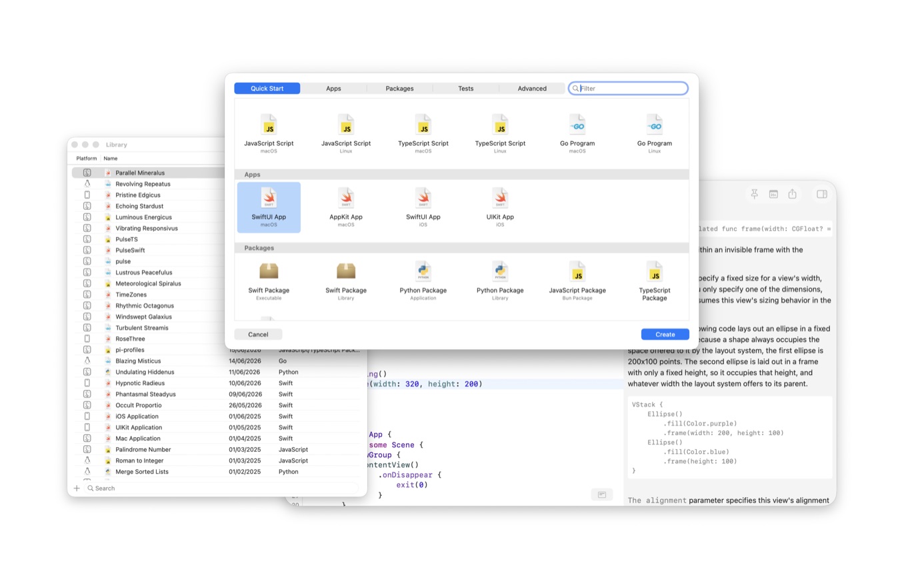Choose the TypeScript Script macOS template
Image resolution: width=924 pixels, height=577 pixels.
coord(423,134)
